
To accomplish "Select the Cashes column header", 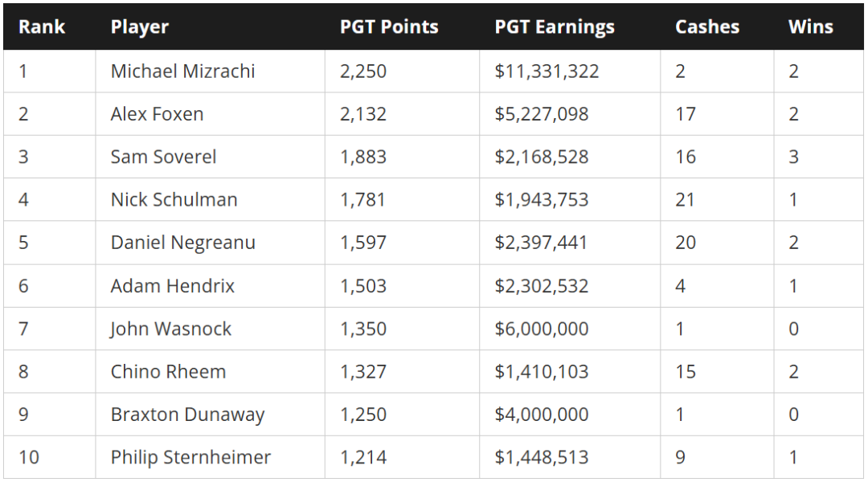I will tap(707, 27).
